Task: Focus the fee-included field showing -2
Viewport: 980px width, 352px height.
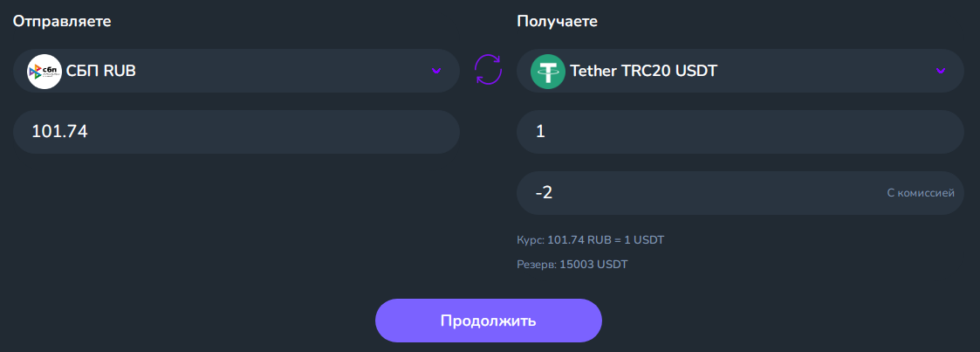Action: 740,192
